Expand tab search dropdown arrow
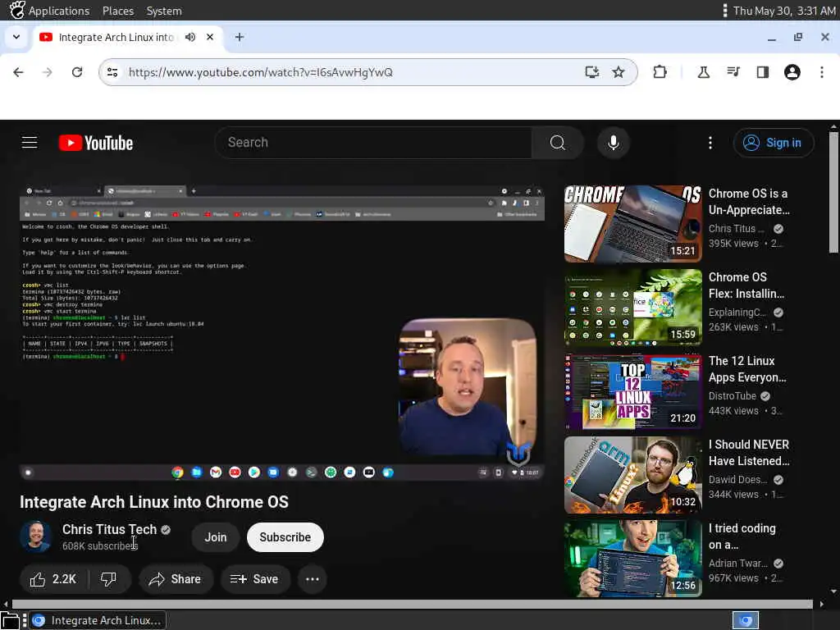This screenshot has width=840, height=630. tap(16, 37)
